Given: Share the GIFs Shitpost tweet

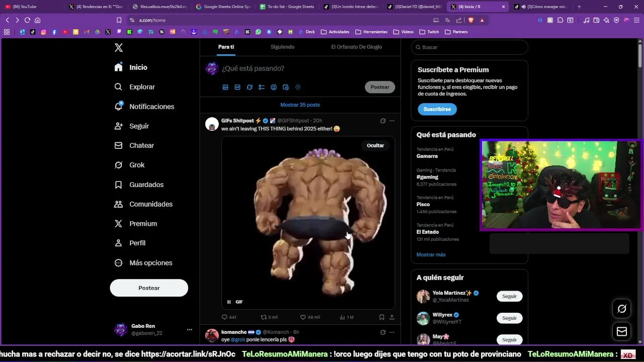Looking at the screenshot, I should pos(392,317).
